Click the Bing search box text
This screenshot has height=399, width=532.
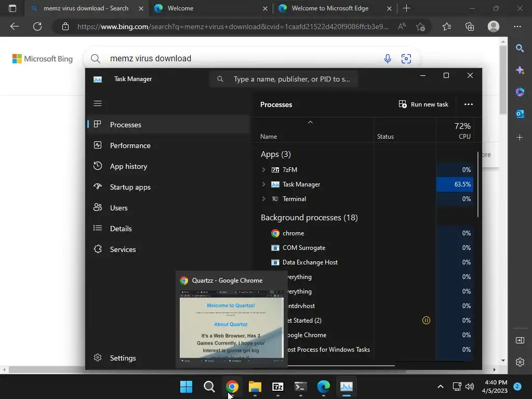(151, 58)
